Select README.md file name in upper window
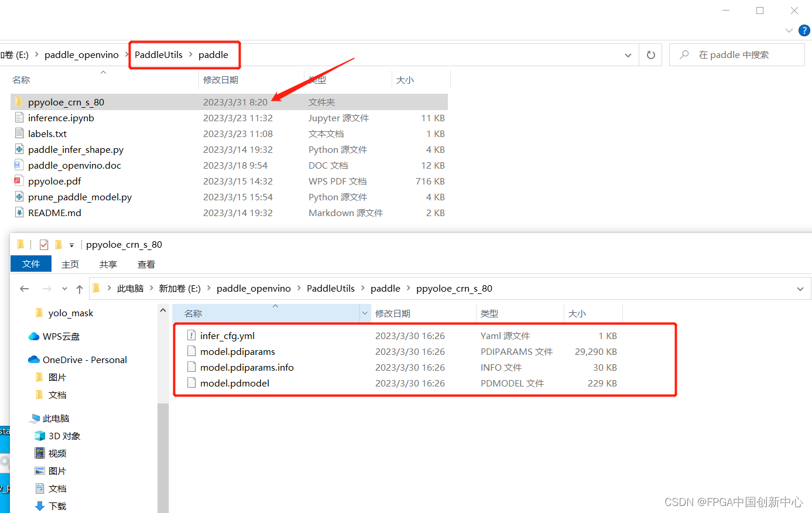This screenshot has width=812, height=513. point(54,213)
